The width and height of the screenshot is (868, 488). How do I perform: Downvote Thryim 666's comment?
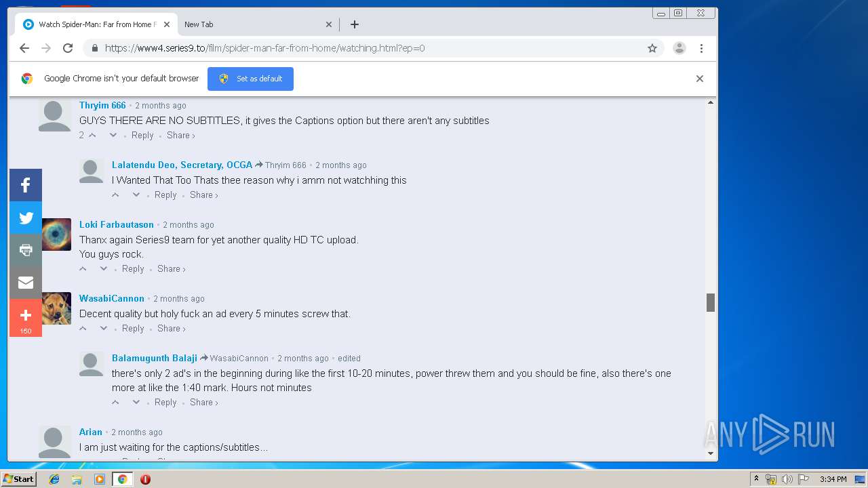coord(113,136)
